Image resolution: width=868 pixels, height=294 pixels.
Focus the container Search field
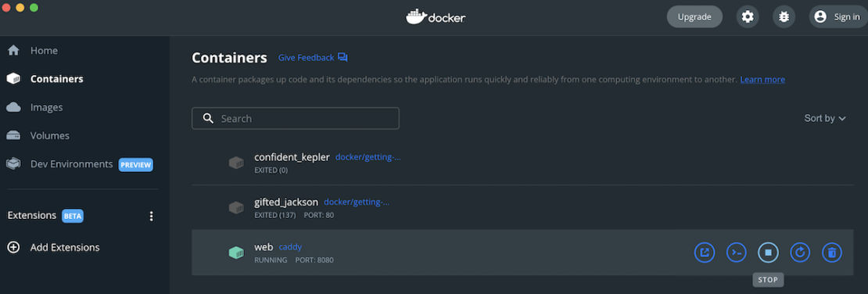tap(295, 119)
